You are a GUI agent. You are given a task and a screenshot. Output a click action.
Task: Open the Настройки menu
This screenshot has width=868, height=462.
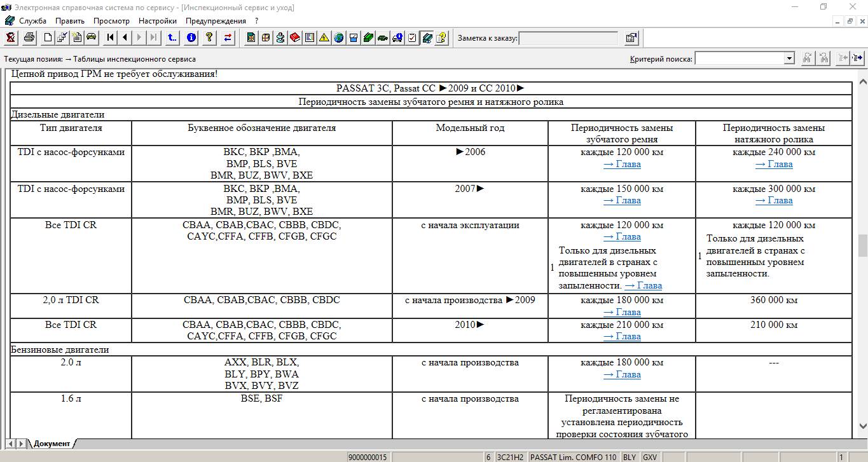pos(157,21)
